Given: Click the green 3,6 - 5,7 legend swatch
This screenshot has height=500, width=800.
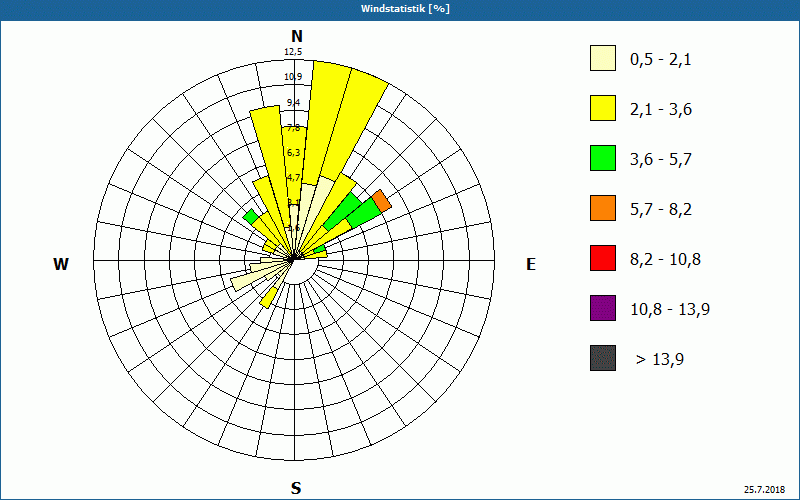Looking at the screenshot, I should (603, 158).
